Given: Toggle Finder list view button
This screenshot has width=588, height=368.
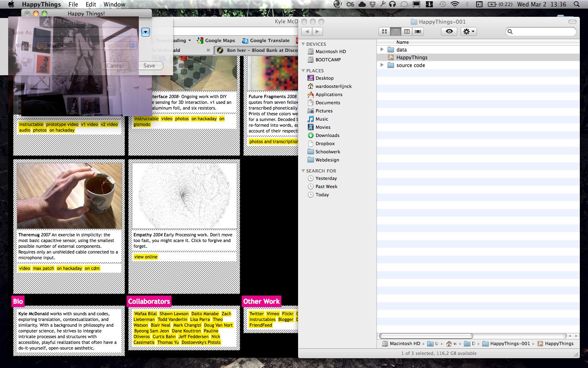Looking at the screenshot, I should pos(395,31).
